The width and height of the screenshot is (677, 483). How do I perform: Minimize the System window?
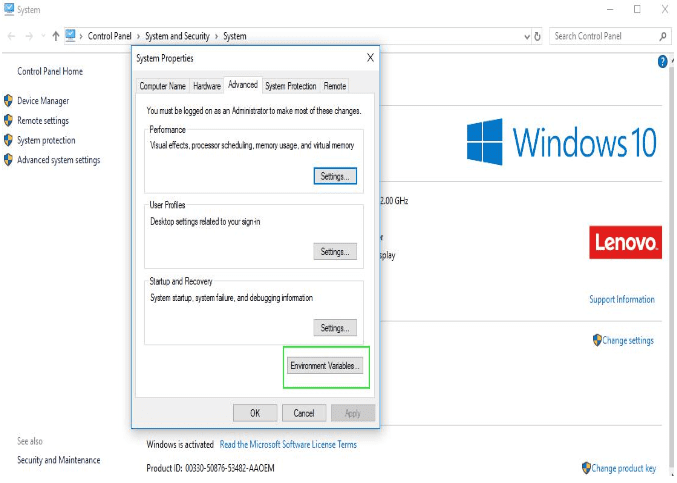[x=610, y=9]
